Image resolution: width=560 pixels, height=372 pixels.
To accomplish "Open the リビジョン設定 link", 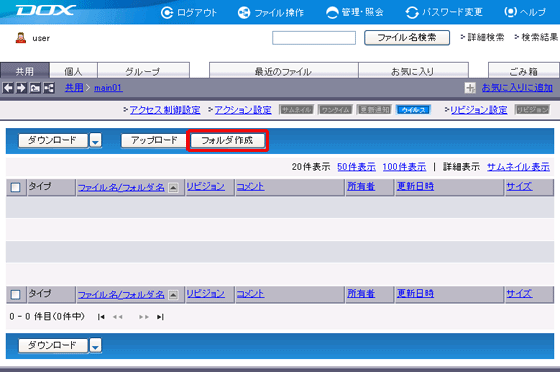I will pos(479,110).
